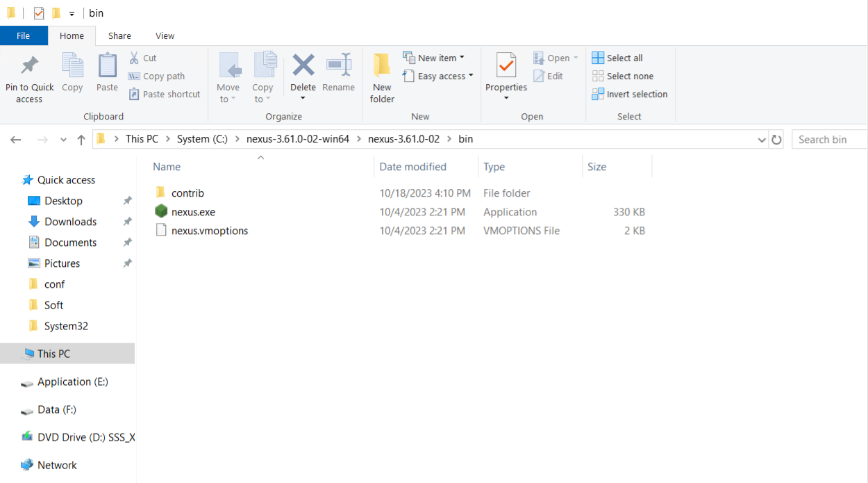Open the File menu tab

pos(24,35)
